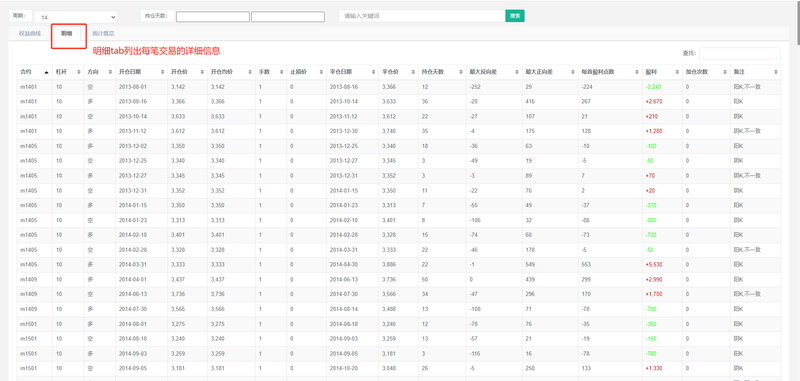Screen dimensions: 800x381
Task: Click max forward value 549
Action: 530,264
